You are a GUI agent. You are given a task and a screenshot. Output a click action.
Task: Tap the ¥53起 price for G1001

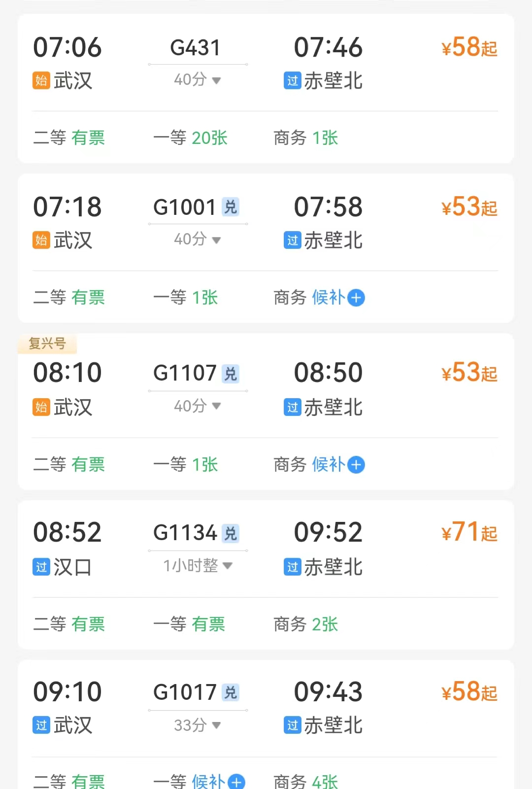coord(469,207)
